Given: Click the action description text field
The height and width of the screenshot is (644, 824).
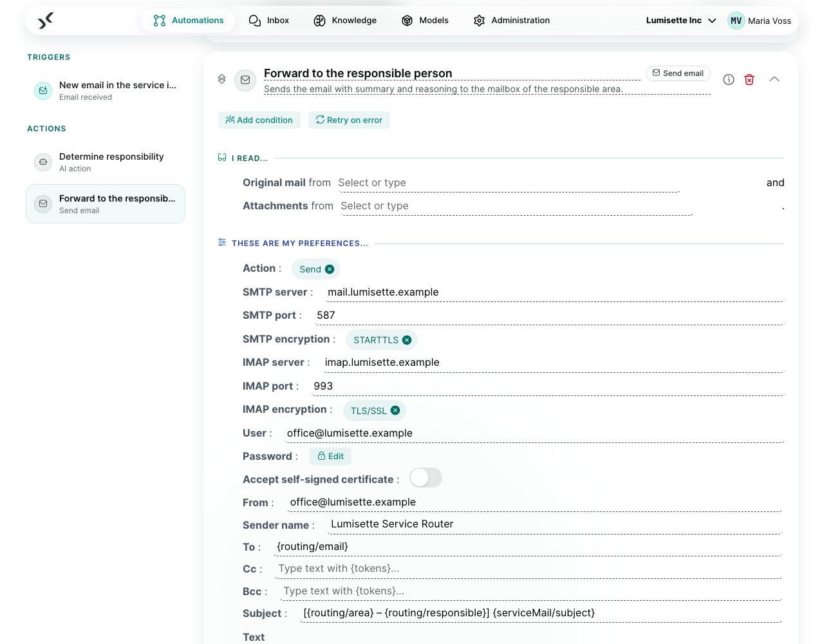Looking at the screenshot, I should [x=487, y=89].
